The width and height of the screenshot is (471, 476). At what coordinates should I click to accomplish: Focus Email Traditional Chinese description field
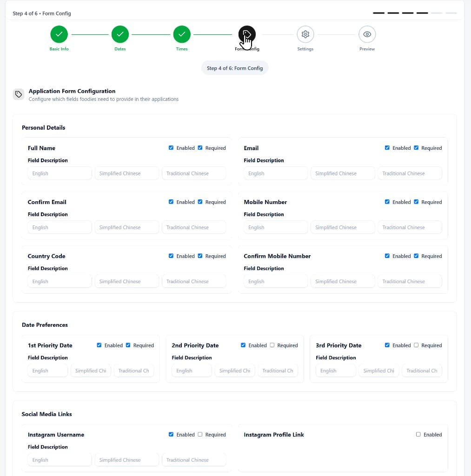[410, 173]
